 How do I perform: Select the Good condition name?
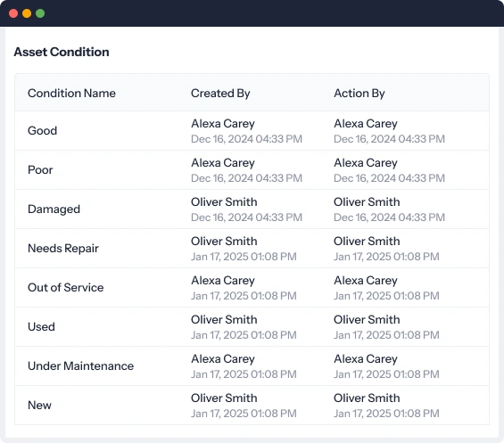point(43,131)
